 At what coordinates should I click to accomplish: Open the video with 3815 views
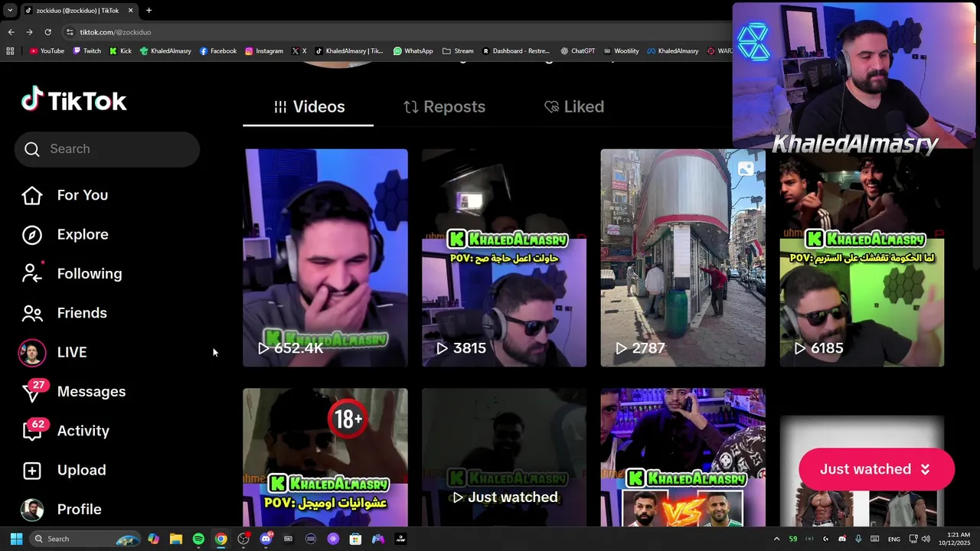(504, 258)
